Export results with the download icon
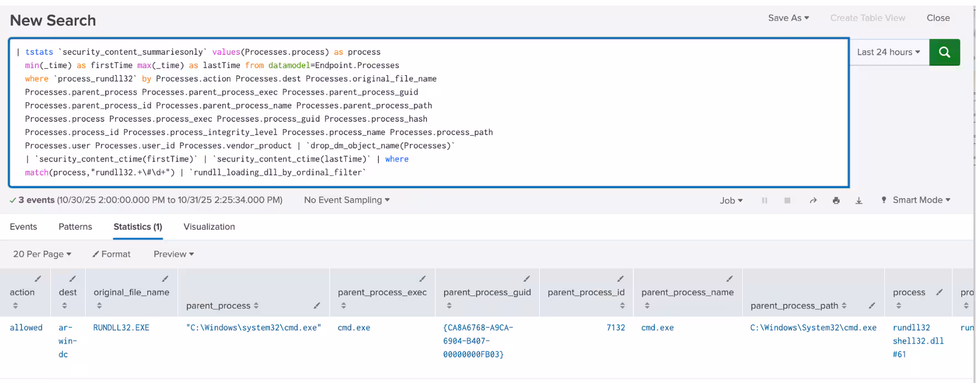 point(859,200)
